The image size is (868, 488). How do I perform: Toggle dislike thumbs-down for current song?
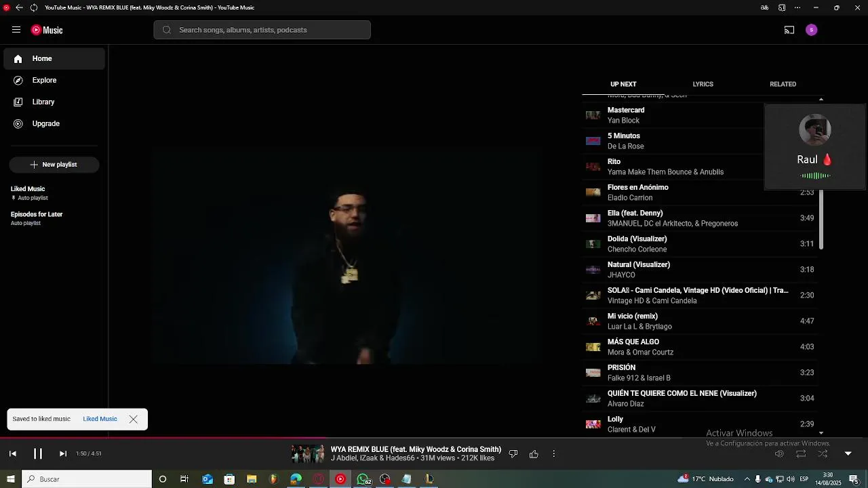click(x=513, y=454)
